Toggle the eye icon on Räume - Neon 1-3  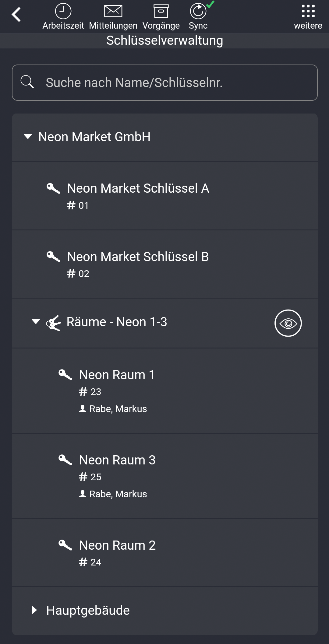point(288,323)
